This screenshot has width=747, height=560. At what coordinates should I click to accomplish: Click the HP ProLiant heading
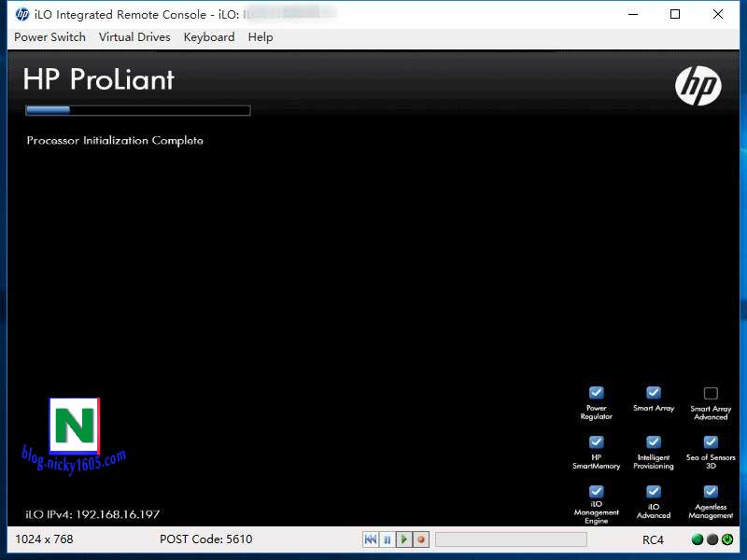(99, 79)
